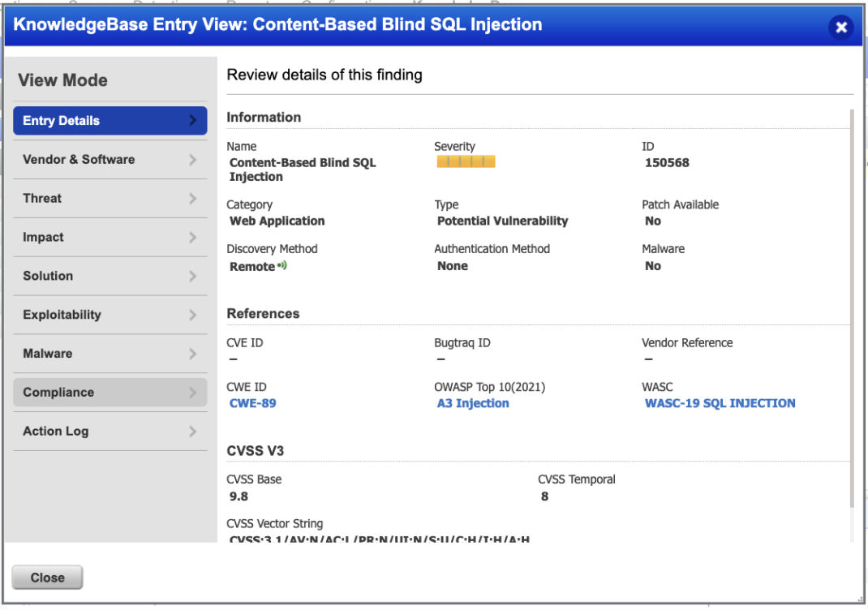The width and height of the screenshot is (868, 610).
Task: Open WASC-19 SQL INJECTION link
Action: point(720,403)
